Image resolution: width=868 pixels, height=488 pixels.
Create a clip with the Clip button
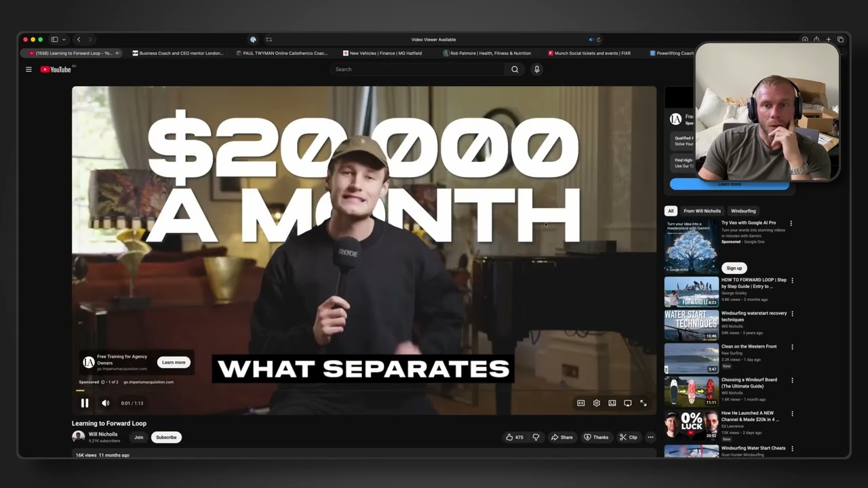point(629,437)
